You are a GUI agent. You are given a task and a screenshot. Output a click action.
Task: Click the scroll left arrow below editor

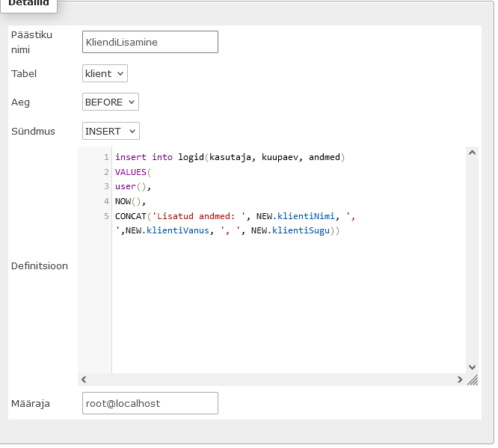[x=84, y=379]
